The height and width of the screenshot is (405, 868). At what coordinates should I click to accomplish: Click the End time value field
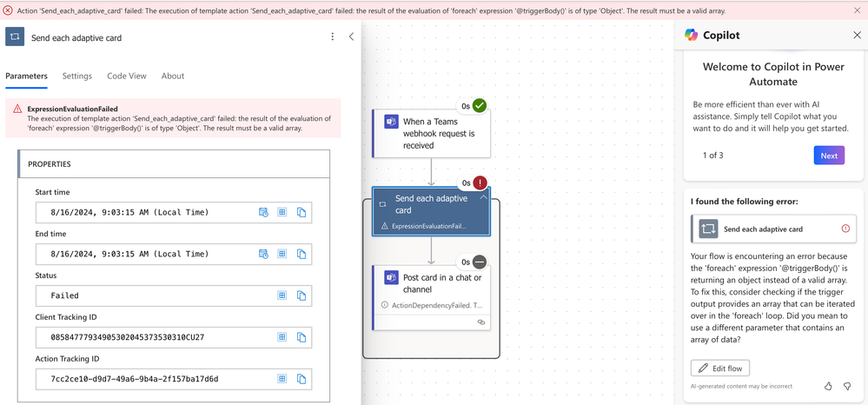point(173,254)
